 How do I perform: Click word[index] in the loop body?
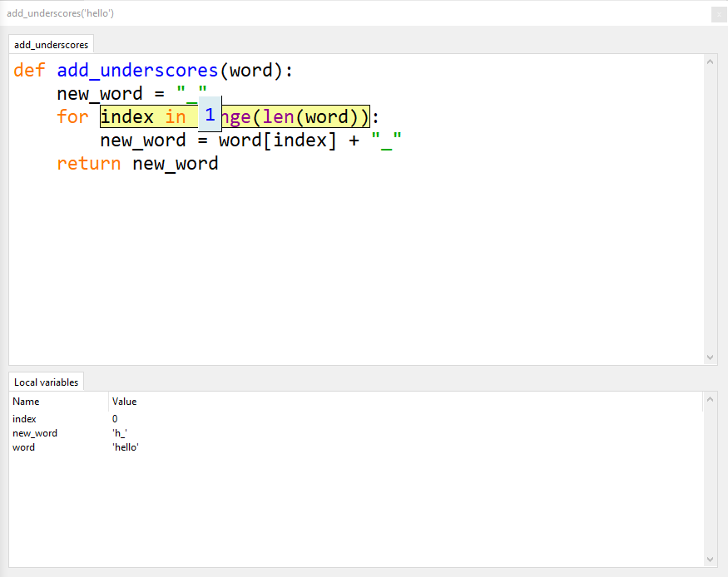click(x=278, y=140)
